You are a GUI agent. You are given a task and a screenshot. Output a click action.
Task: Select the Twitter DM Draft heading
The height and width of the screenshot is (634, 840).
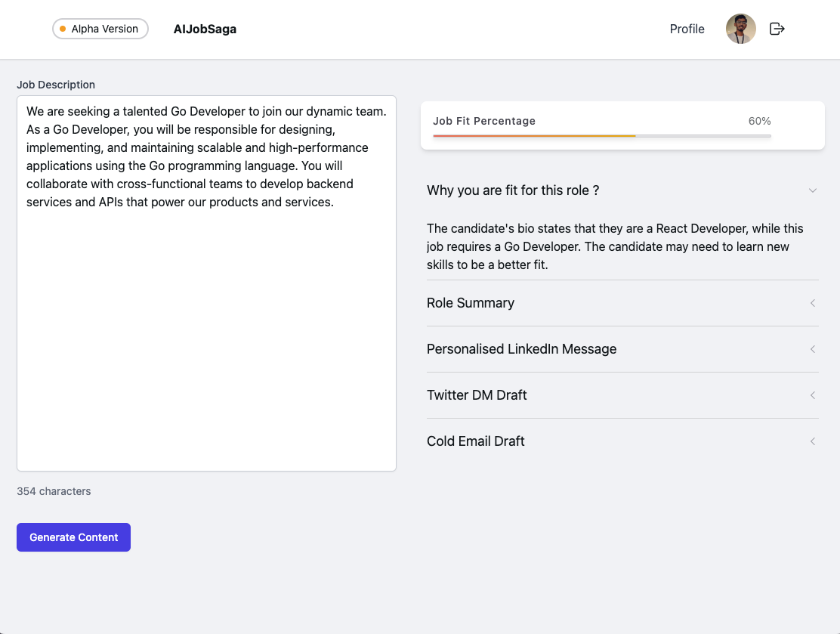[x=477, y=395]
